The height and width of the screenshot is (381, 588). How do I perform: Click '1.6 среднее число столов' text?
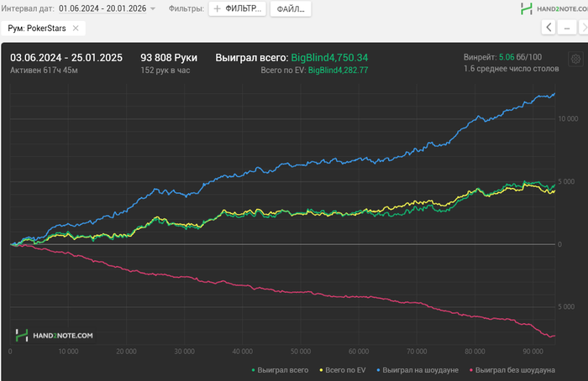pos(511,69)
